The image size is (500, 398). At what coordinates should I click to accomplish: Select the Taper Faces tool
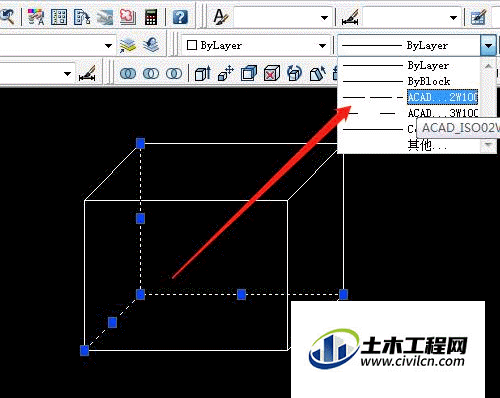click(x=318, y=73)
